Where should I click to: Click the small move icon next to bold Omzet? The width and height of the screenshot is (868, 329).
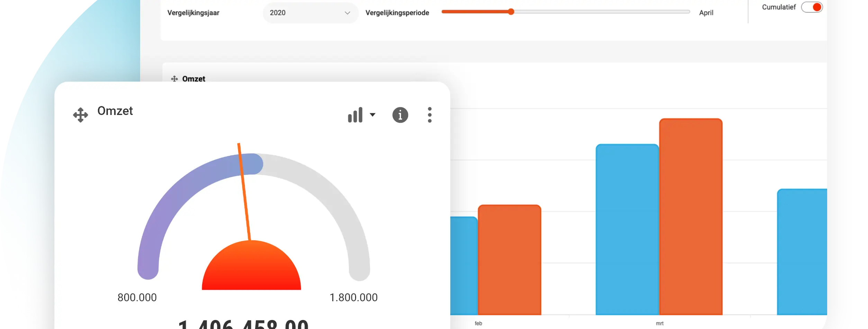pyautogui.click(x=174, y=79)
